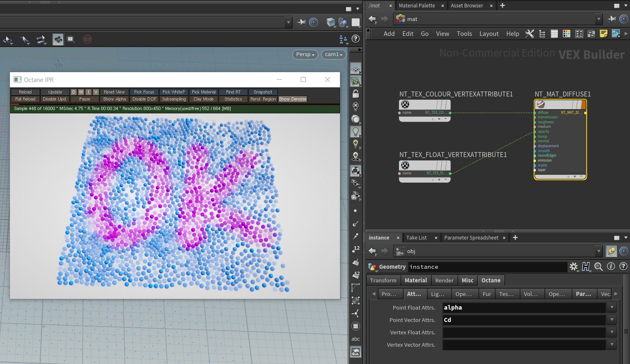Screen dimensions: 630x364
Task: Click the Snapshot button in Octane IPR
Action: (263, 92)
